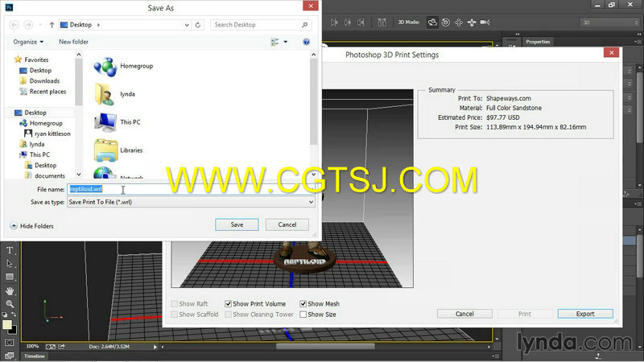
Task: Click distribute horizontal centers icon
Action: pos(348,23)
